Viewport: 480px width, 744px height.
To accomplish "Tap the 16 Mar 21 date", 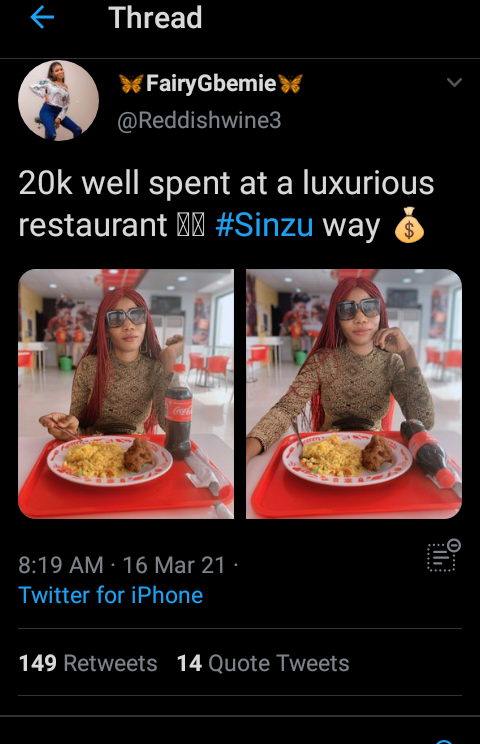I will pos(174,565).
